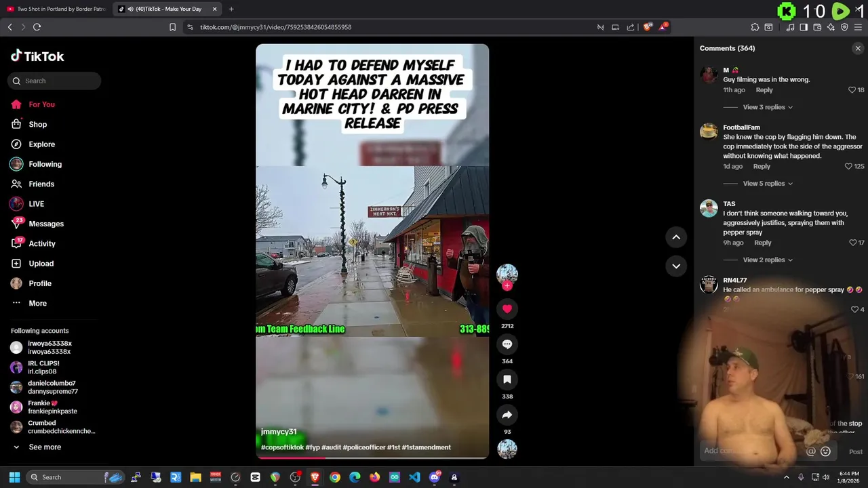
Task: Expand View 3 replies under M's comment
Action: 768,107
